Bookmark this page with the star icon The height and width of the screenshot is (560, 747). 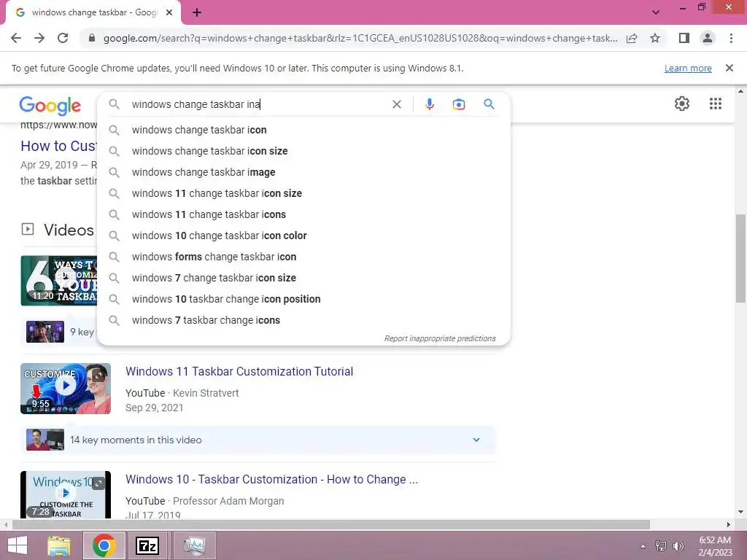click(655, 38)
